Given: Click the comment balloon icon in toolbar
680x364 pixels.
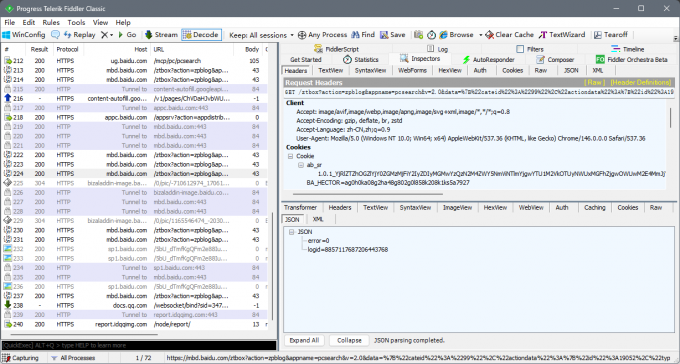Looking at the screenshot, I should 55,35.
